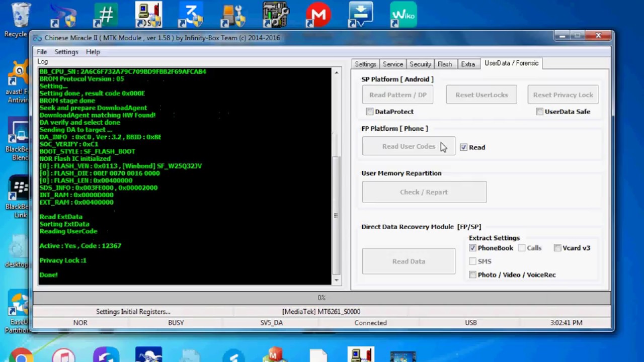The height and width of the screenshot is (362, 644).
Task: Switch to the Settings tab
Action: [366, 64]
